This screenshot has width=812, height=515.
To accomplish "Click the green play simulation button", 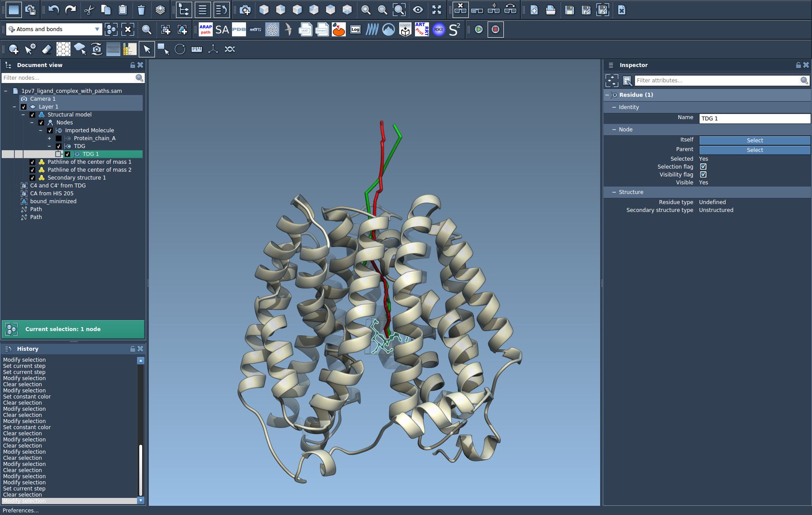I will tap(479, 29).
